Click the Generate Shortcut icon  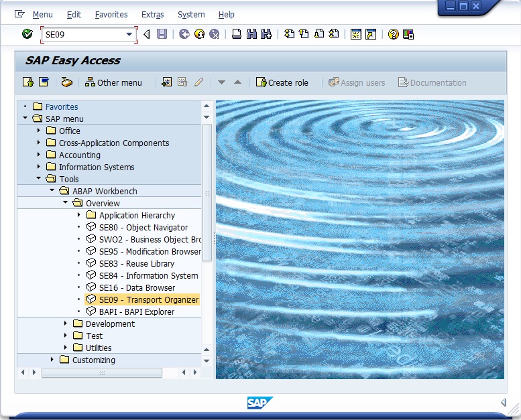click(x=371, y=34)
